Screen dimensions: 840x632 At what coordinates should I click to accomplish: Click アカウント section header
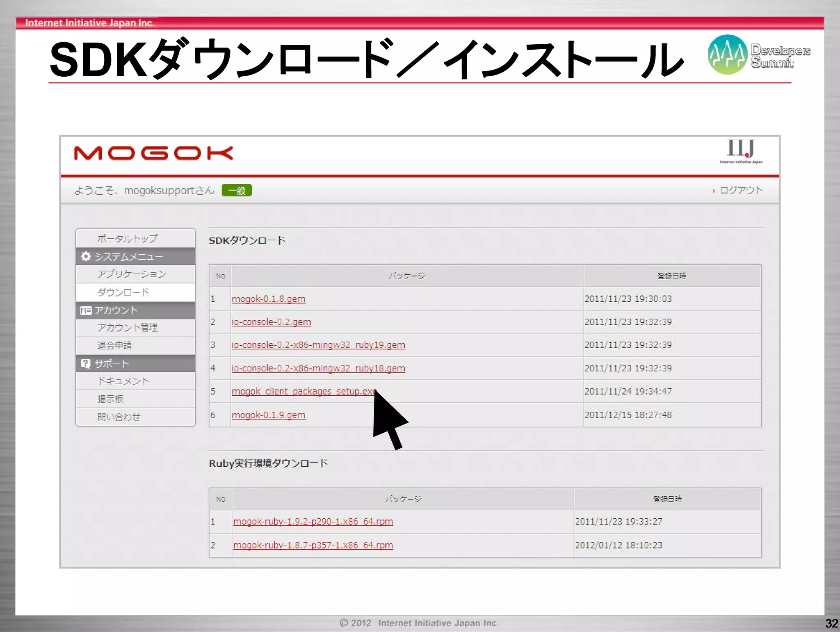[x=135, y=310]
